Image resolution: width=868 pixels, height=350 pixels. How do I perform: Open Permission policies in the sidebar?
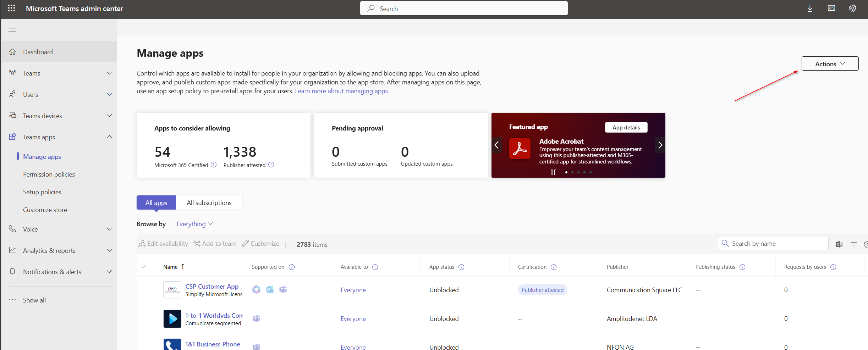coord(49,174)
